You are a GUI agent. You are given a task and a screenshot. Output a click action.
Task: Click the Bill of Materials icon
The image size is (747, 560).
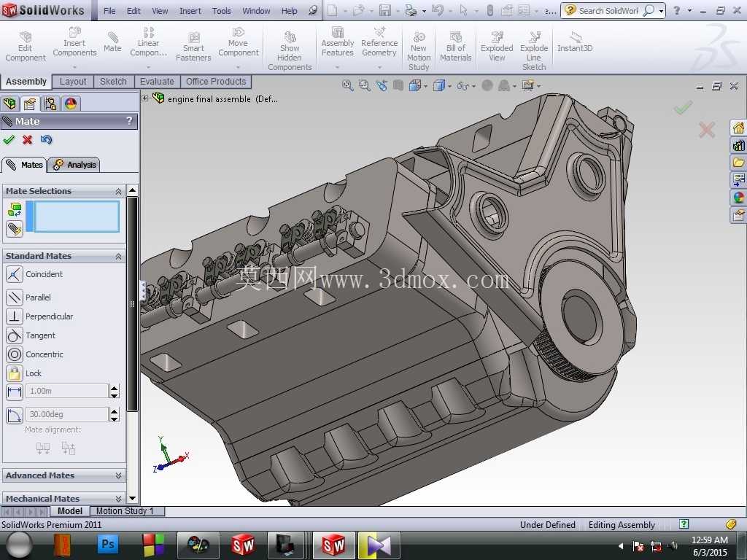[x=455, y=47]
